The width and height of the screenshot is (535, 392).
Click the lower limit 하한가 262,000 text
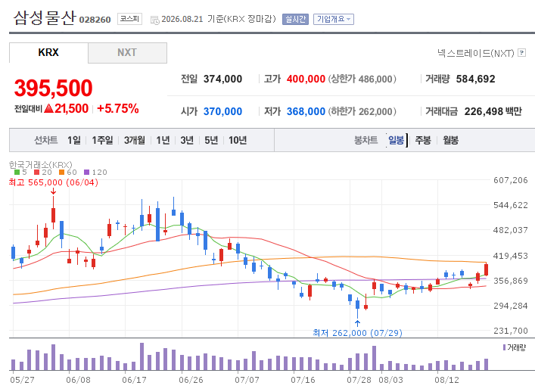[362, 111]
